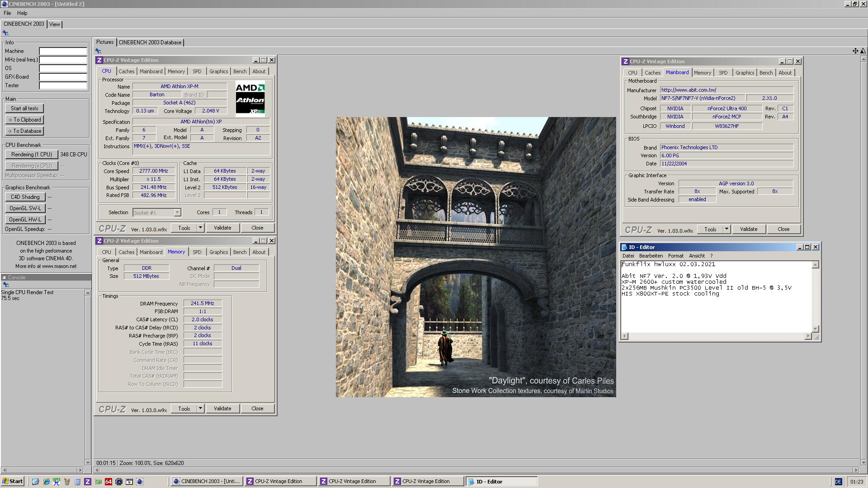Click the Cinebench sphere quick launch icon

point(140,482)
